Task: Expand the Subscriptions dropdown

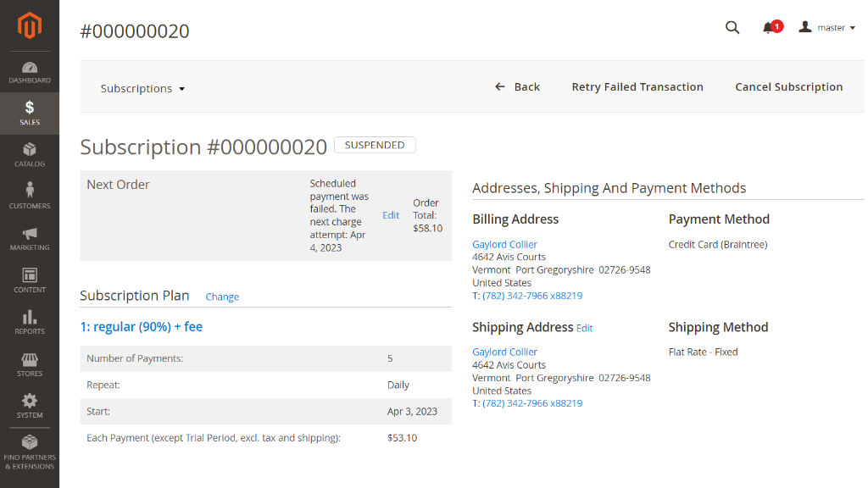Action: pos(142,88)
